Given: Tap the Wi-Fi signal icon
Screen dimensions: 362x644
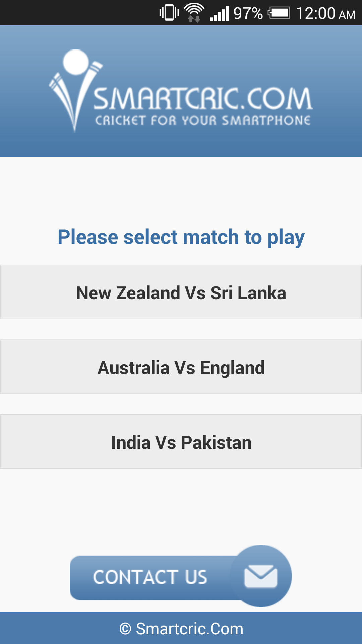Looking at the screenshot, I should click(x=194, y=9).
